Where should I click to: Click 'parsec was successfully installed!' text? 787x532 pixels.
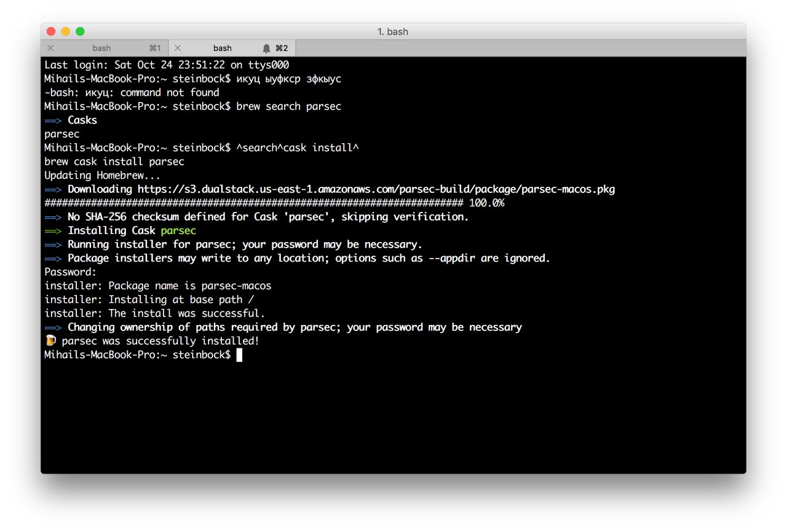click(160, 341)
